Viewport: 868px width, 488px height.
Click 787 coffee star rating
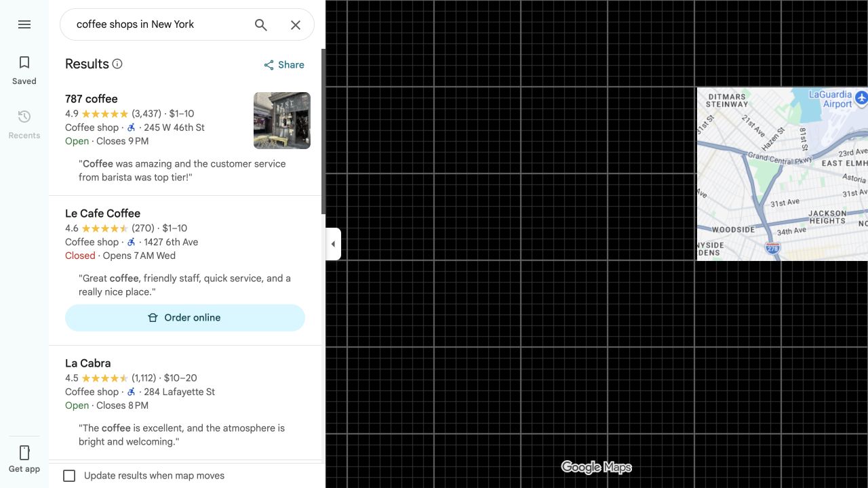104,114
